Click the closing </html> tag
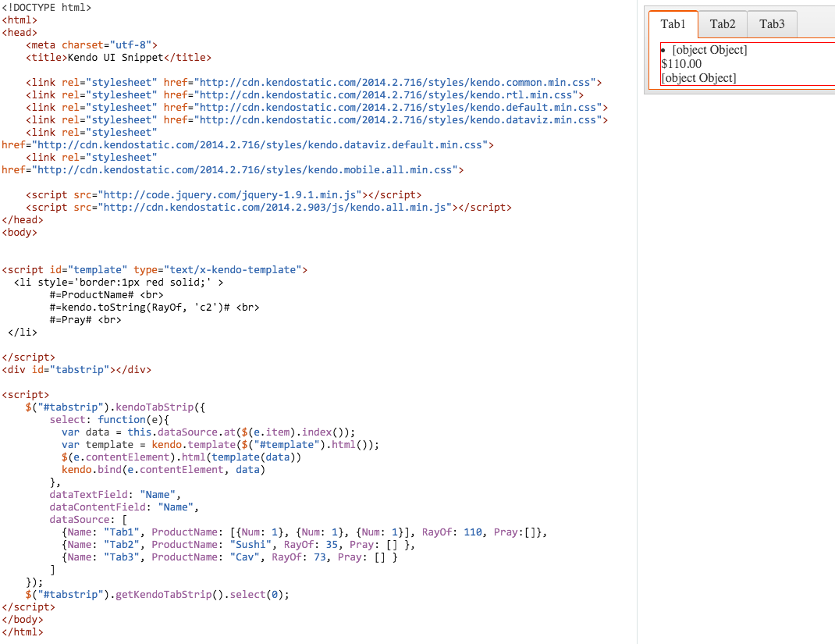Screen dimensions: 835x644 pos(23,632)
